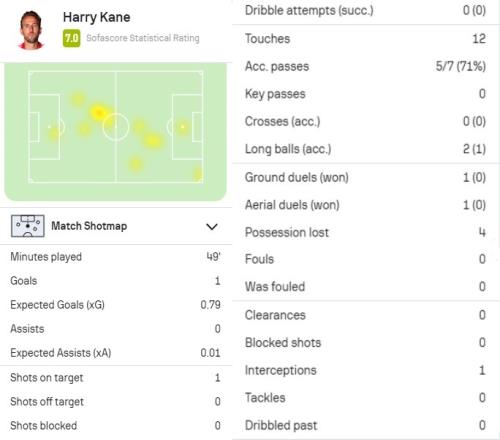Click the Harry Kane name heading
The width and height of the screenshot is (500, 440).
97,17
